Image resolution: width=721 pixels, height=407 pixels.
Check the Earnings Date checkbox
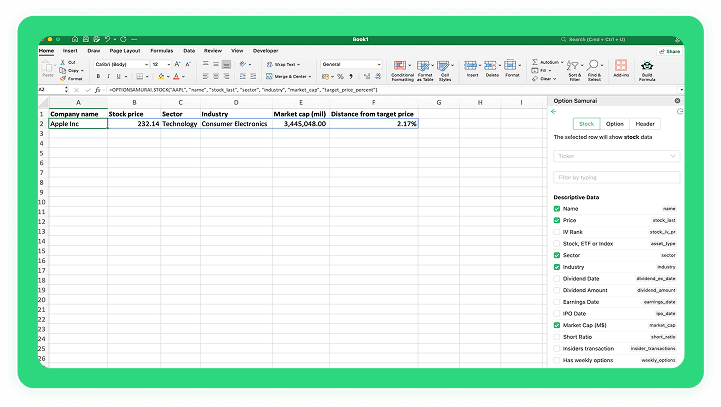coord(557,302)
